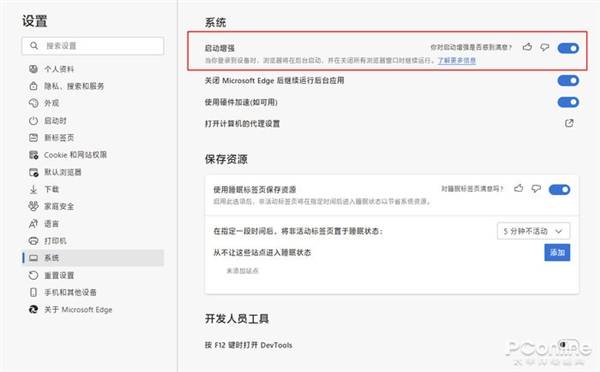Open 隐私、搜索和服务 settings section
600x372 pixels.
click(x=74, y=86)
